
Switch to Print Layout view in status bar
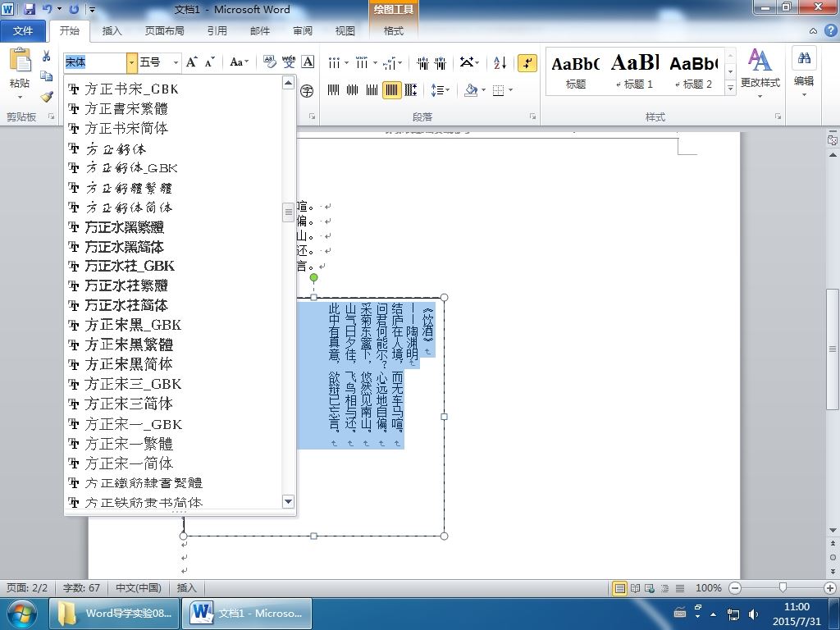[620, 588]
